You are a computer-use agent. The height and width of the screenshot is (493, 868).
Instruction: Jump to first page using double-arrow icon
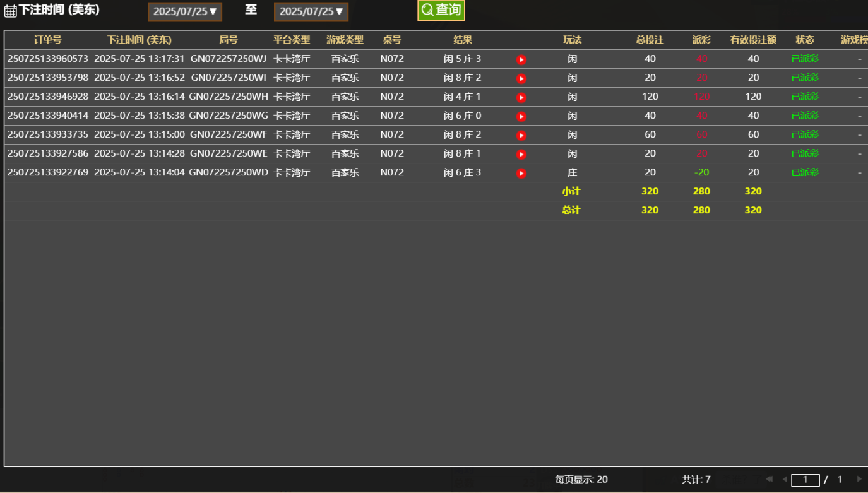pos(769,479)
